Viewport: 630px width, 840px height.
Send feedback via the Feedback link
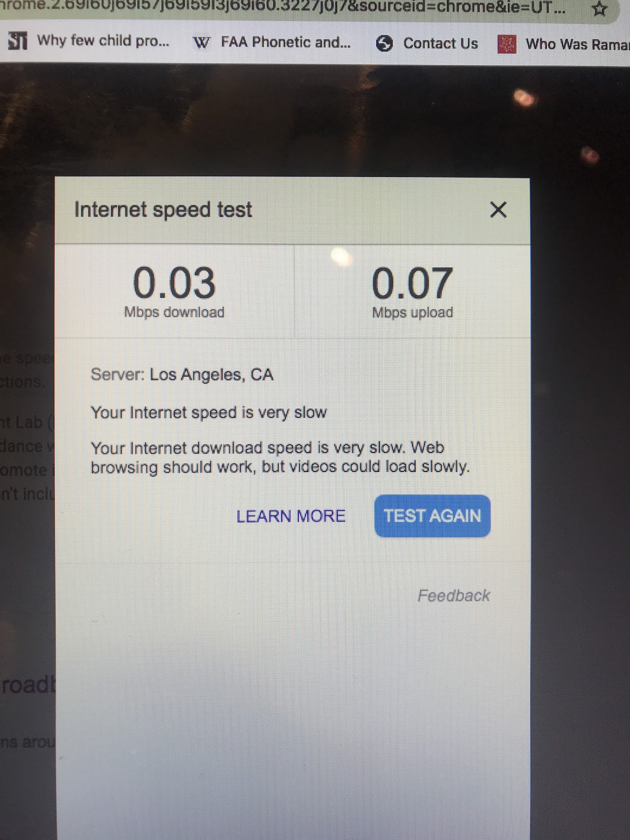(x=454, y=595)
